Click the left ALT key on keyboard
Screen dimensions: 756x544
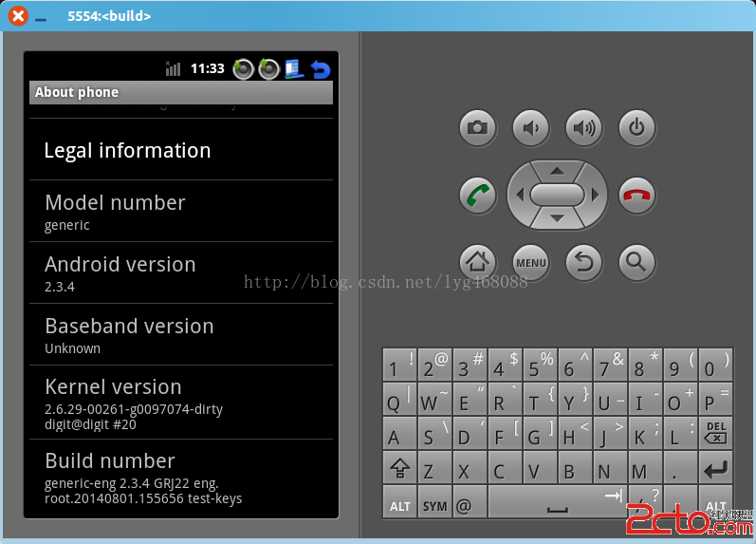[399, 502]
